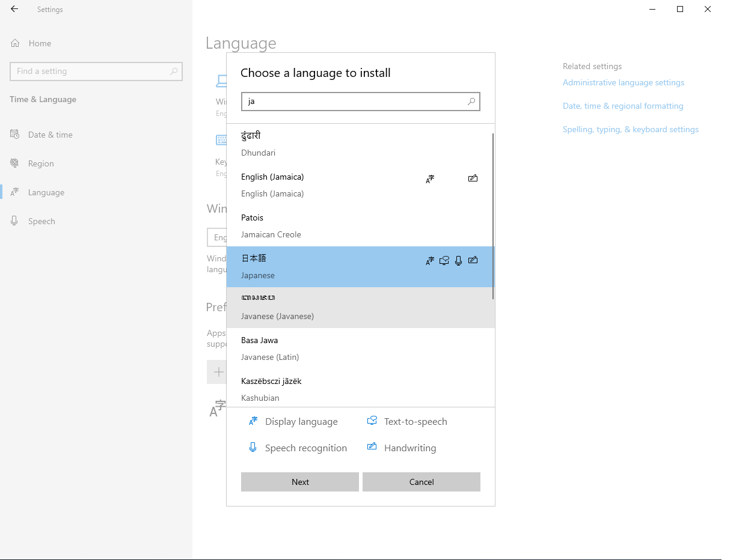The image size is (748, 560).
Task: Select Language in the sidebar
Action: tap(96, 192)
